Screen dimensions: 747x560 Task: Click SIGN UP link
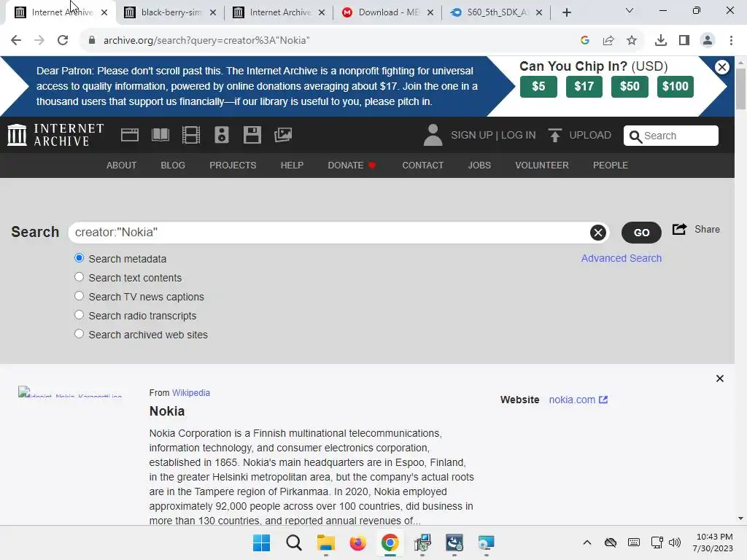click(x=472, y=135)
